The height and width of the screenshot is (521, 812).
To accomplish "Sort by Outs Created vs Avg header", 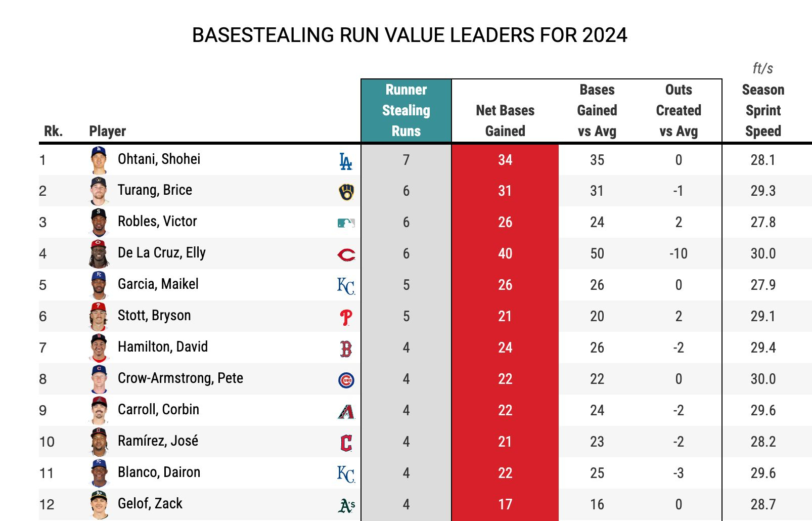I will pos(679,110).
